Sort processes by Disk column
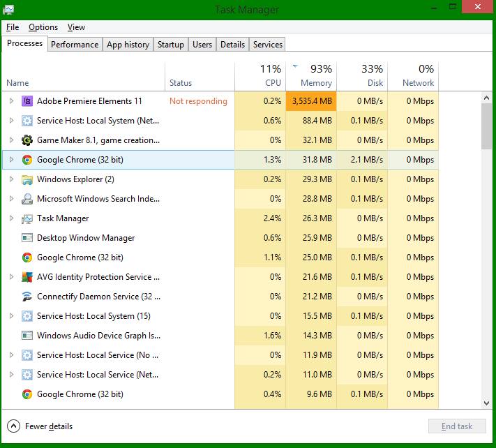Viewport: 496px width, 448px height. [x=362, y=77]
